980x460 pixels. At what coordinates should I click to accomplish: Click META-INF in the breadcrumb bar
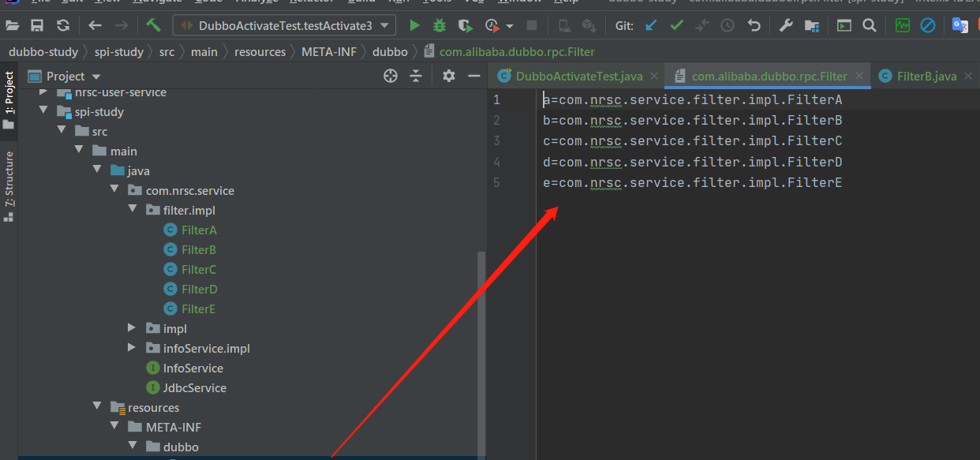point(329,52)
